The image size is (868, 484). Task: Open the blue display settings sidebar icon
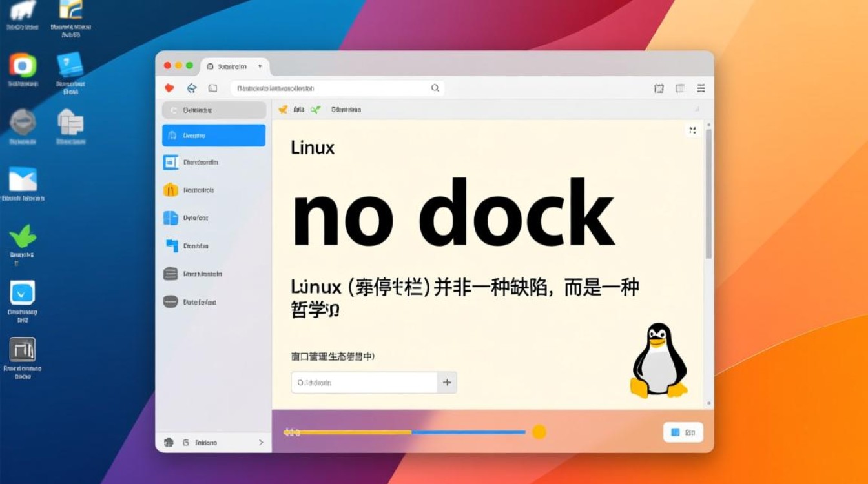170,162
